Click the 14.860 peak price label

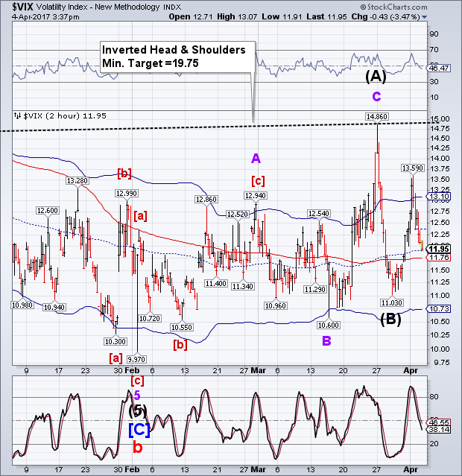[x=378, y=116]
